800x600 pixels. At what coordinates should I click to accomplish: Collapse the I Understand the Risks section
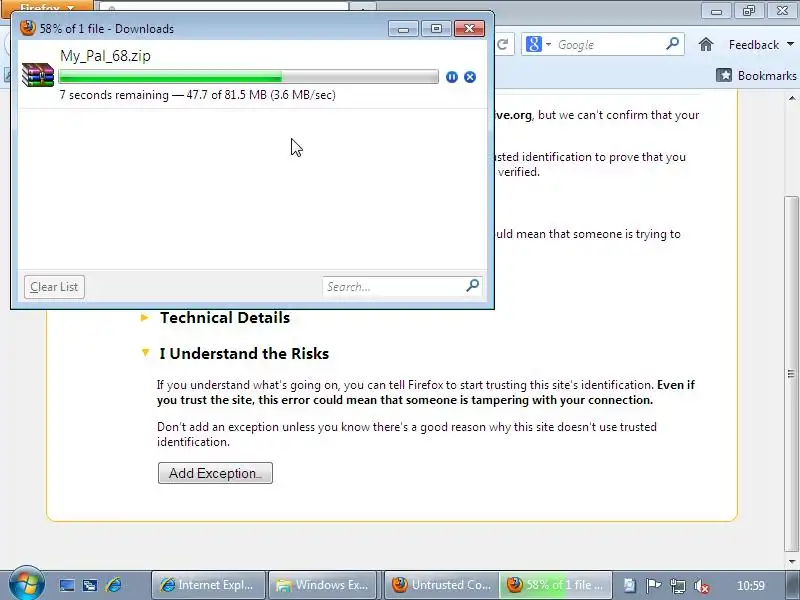coord(244,354)
